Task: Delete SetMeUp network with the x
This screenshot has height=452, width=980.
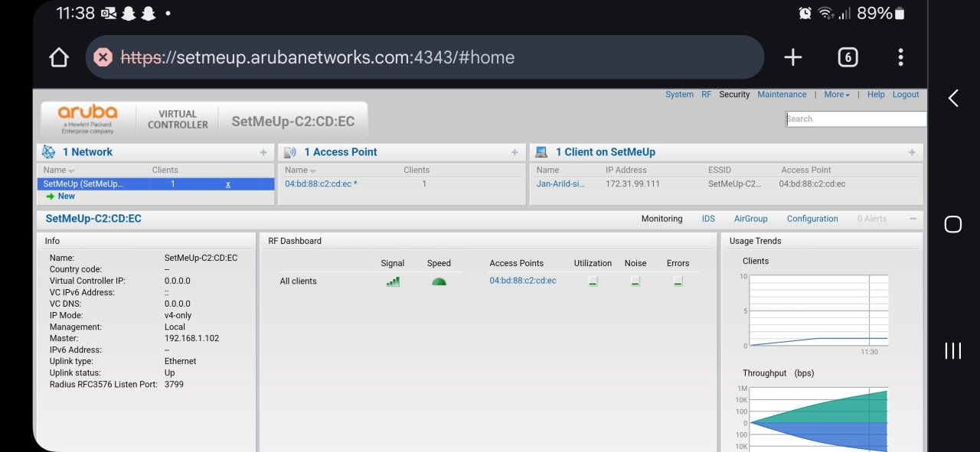Action: tap(227, 184)
